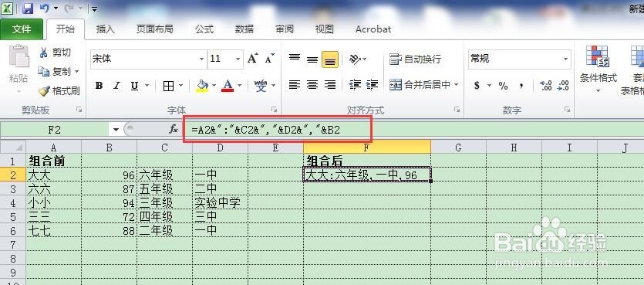The width and height of the screenshot is (644, 285).
Task: Open the font color dropdown arrow
Action: click(240, 86)
